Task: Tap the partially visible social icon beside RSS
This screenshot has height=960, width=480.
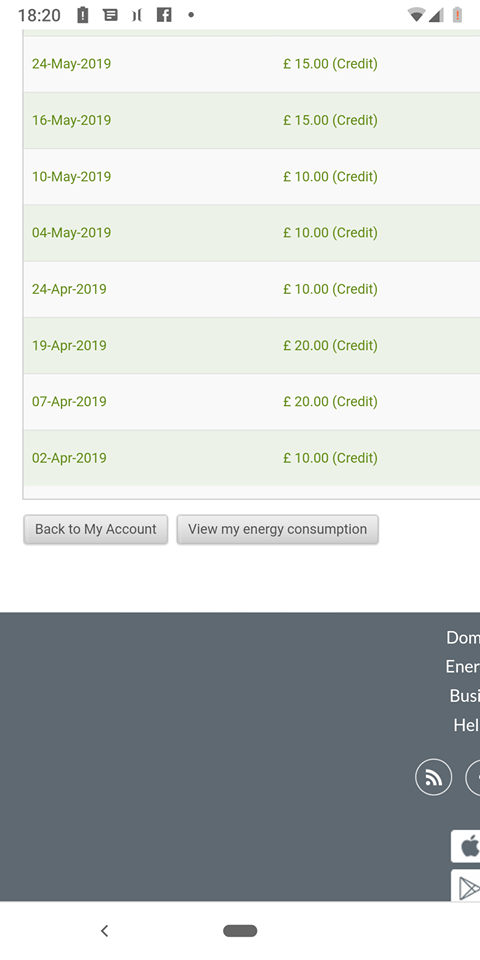Action: pyautogui.click(x=473, y=777)
